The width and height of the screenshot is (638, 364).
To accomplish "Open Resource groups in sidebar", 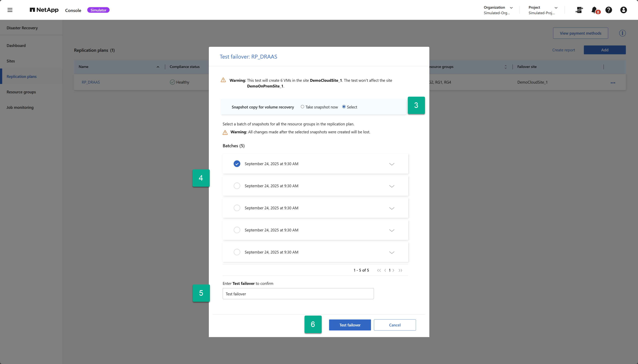I will tap(21, 92).
